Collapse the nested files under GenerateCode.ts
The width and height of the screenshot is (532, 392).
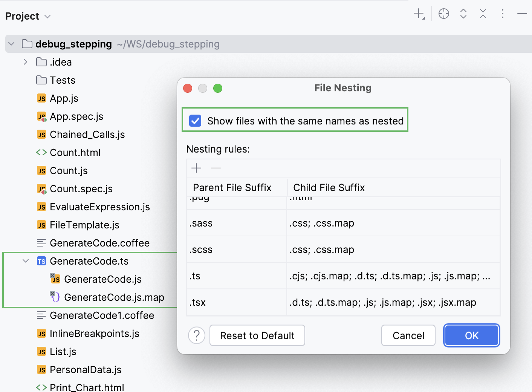(x=25, y=261)
